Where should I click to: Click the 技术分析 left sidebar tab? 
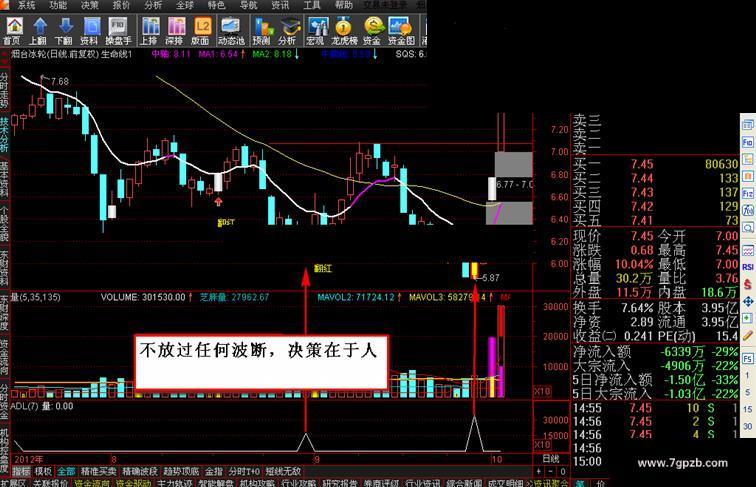4,135
